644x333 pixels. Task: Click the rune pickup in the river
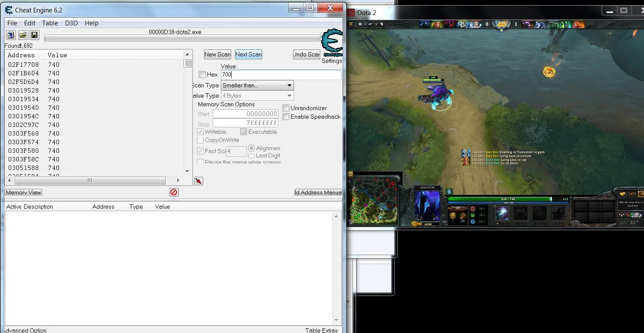click(x=549, y=72)
